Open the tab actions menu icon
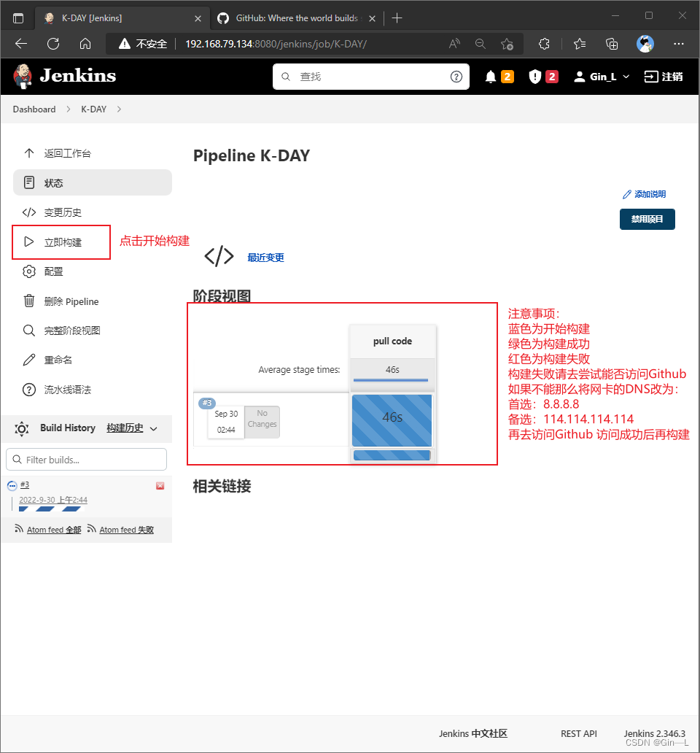 point(18,19)
